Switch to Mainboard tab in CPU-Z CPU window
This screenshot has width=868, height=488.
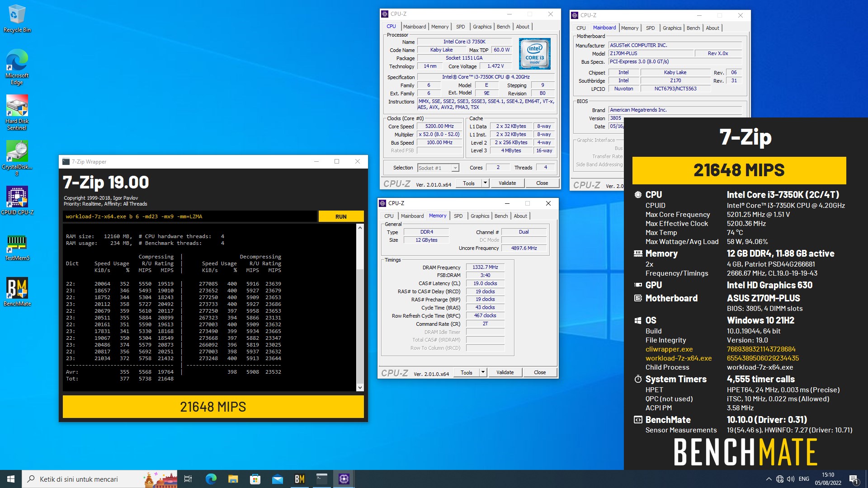415,27
